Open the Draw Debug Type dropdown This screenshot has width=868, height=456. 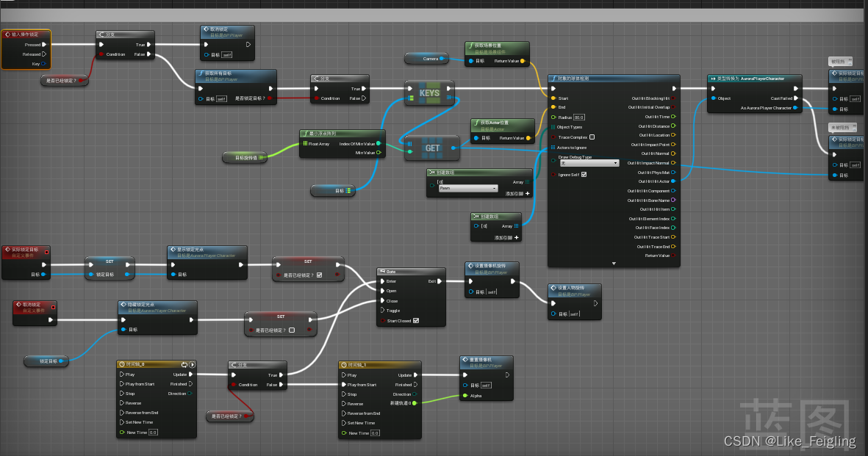(589, 163)
